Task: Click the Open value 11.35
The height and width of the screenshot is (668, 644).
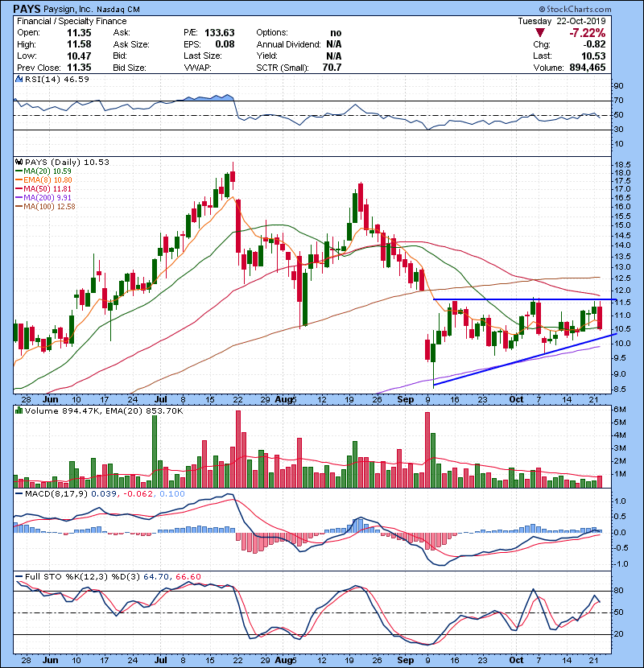Action: pos(79,33)
